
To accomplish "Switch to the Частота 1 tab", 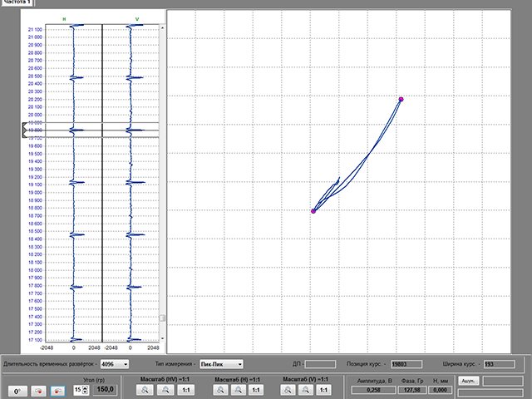I will (x=17, y=3).
